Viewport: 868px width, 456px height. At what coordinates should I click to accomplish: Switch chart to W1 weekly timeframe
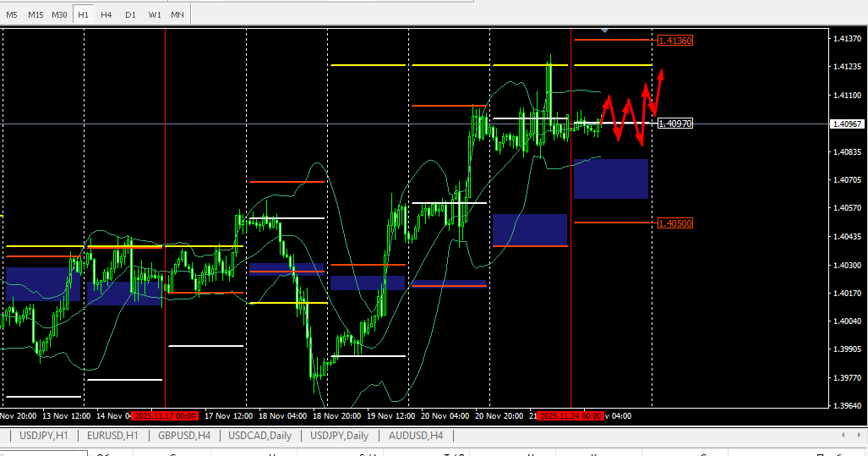tap(155, 15)
